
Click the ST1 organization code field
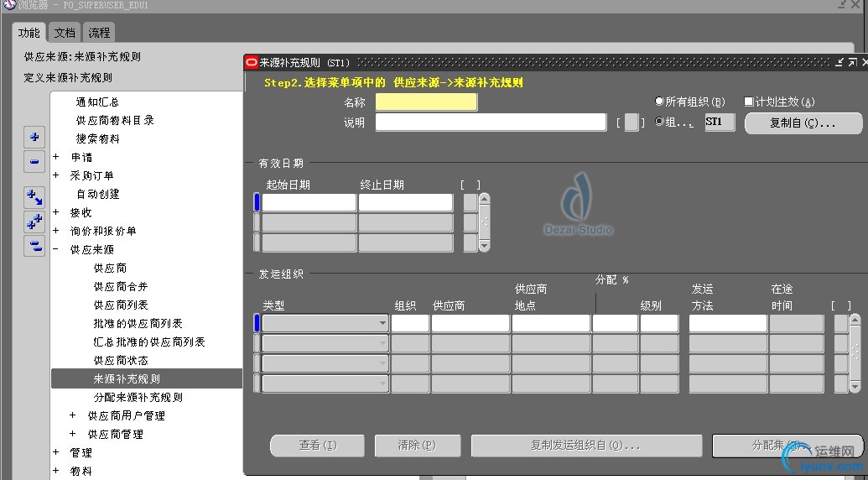click(x=720, y=122)
